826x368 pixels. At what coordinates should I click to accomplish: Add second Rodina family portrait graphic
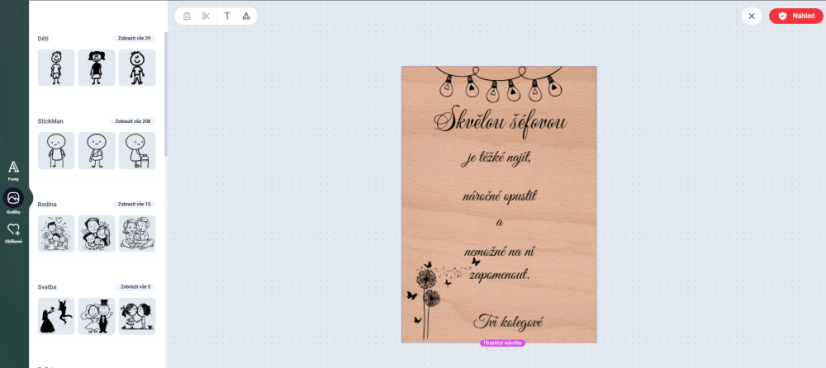[x=96, y=233]
